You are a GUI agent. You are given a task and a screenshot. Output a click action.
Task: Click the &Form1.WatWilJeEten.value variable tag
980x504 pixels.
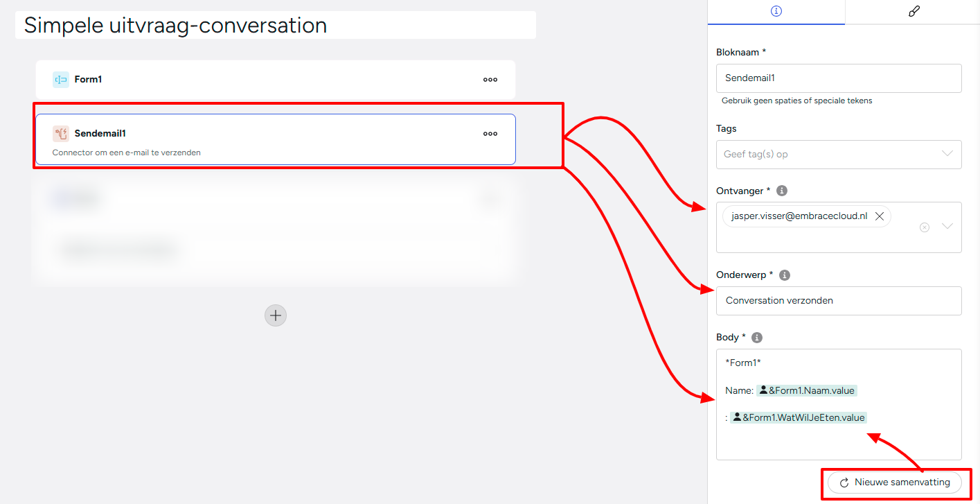pos(799,417)
